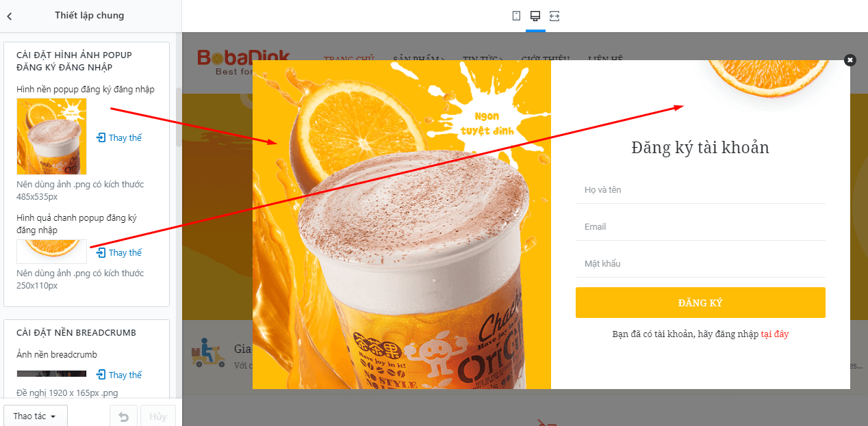Open the TIN TỨC menu
868x426 pixels.
pos(483,59)
